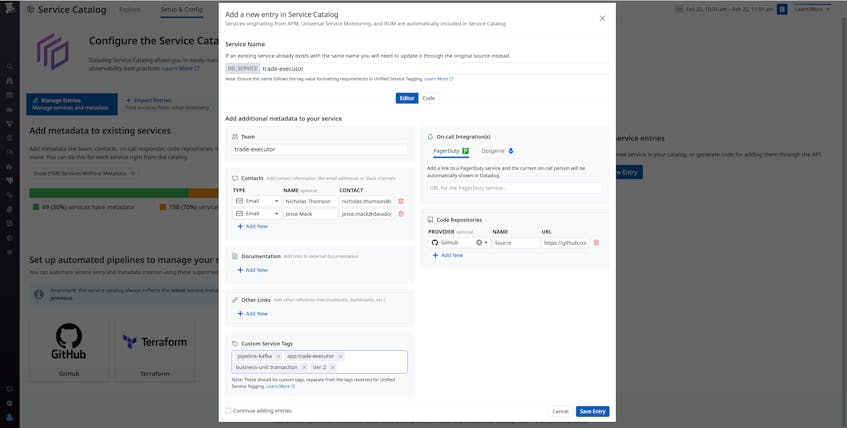Open the Type dropdown for Jesse Mack
Image resolution: width=847 pixels, height=428 pixels.
pos(257,213)
